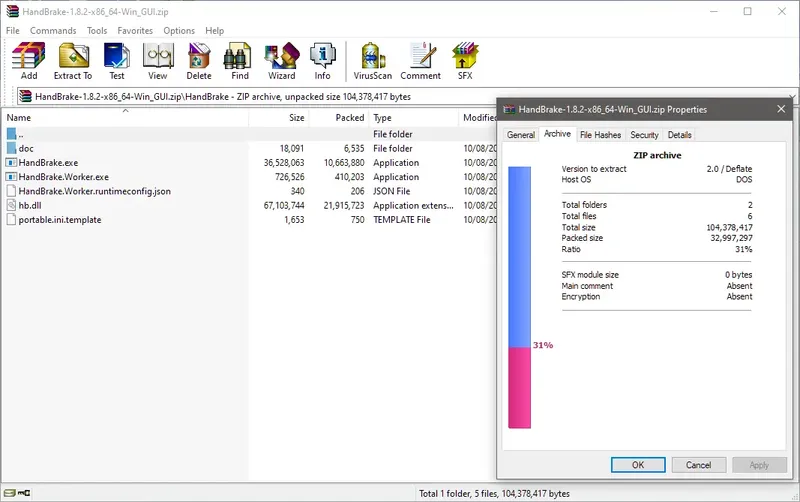Click status bar total files text
800x502 pixels.
[494, 493]
